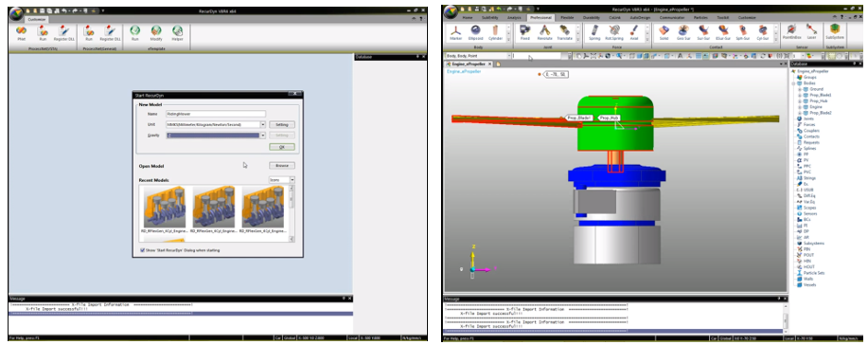This screenshot has height=345, width=868.
Task: Collapse the Bodies node in Database tree
Action: point(794,83)
